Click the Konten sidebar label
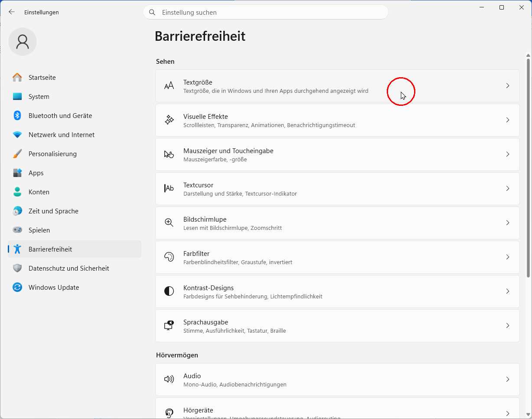 [39, 192]
